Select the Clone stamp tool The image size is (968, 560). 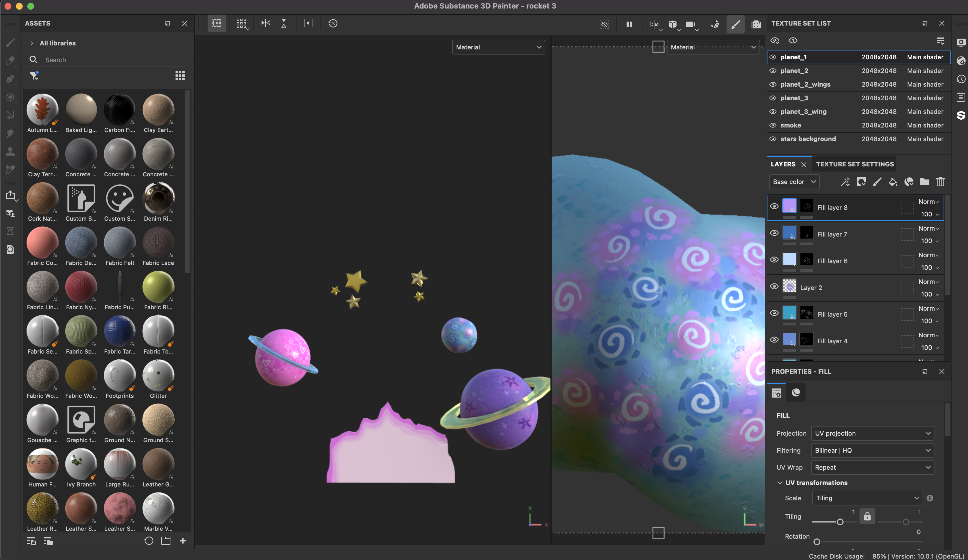11,151
